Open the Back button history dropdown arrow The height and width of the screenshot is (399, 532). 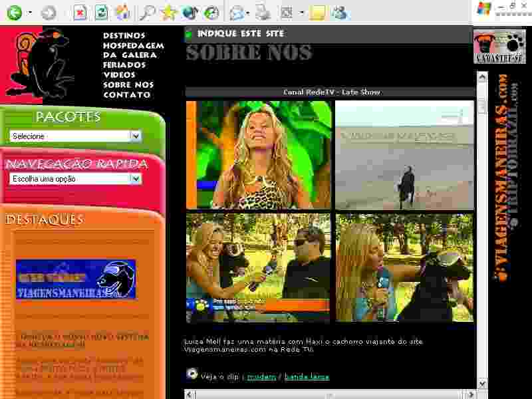(30, 13)
